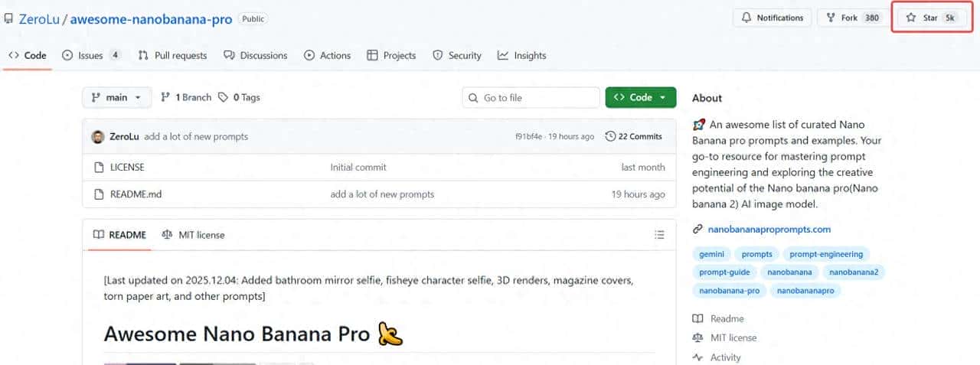Open the Pull requests tab

(172, 55)
